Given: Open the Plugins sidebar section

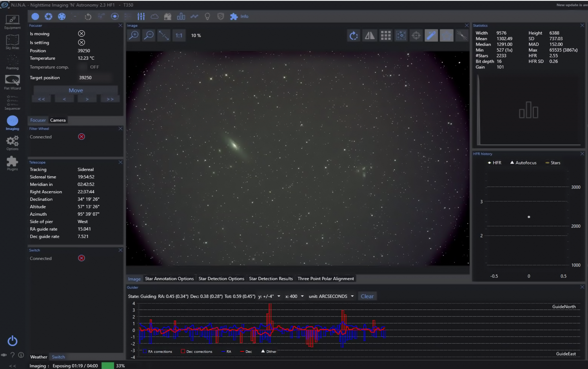Looking at the screenshot, I should [12, 163].
